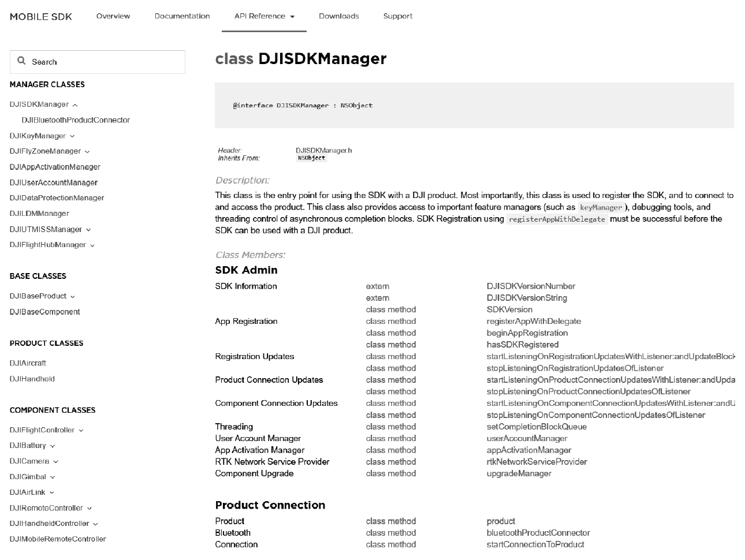Open DJIMobileRemoteController class page
The image size is (745, 560).
pos(58,539)
